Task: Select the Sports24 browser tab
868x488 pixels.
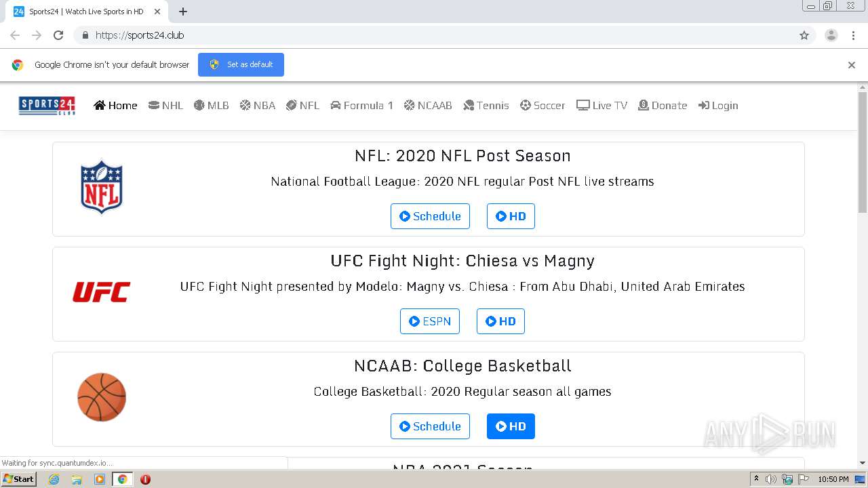Action: (87, 12)
